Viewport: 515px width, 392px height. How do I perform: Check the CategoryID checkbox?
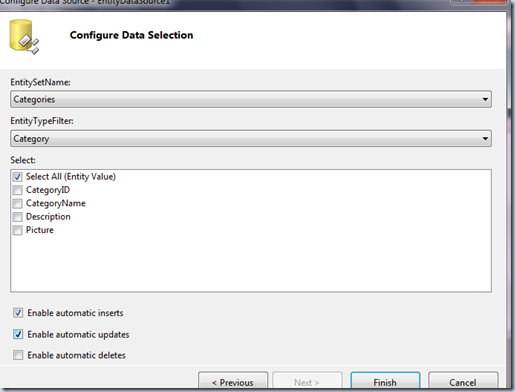pos(17,190)
